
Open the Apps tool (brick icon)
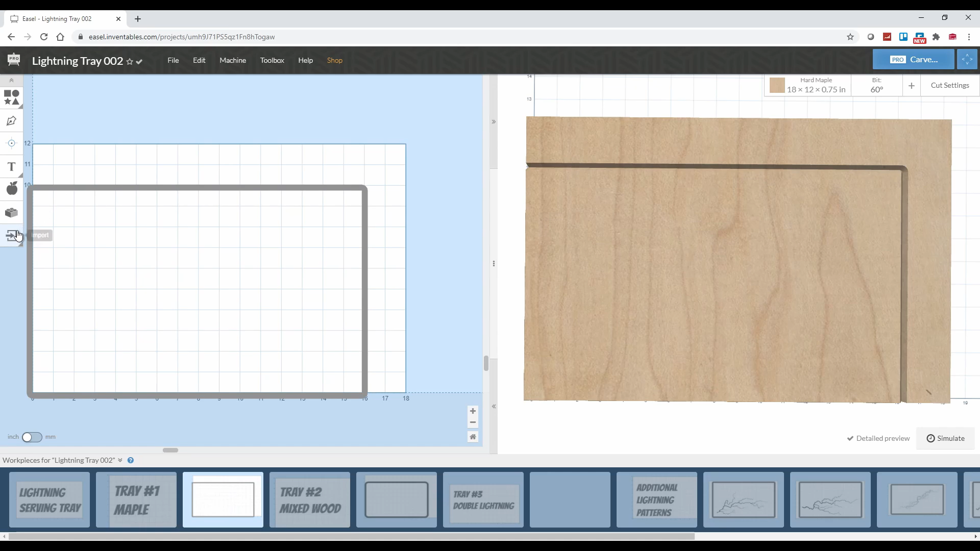pos(11,212)
